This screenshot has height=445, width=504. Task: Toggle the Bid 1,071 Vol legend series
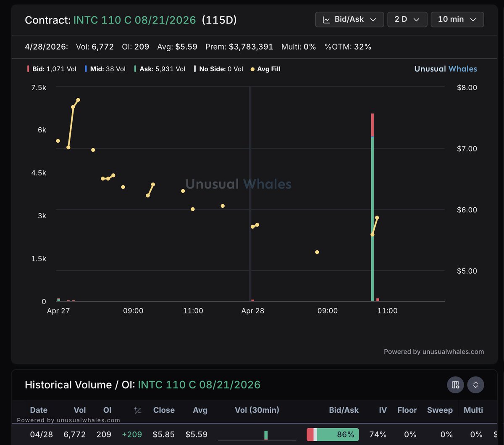click(52, 69)
